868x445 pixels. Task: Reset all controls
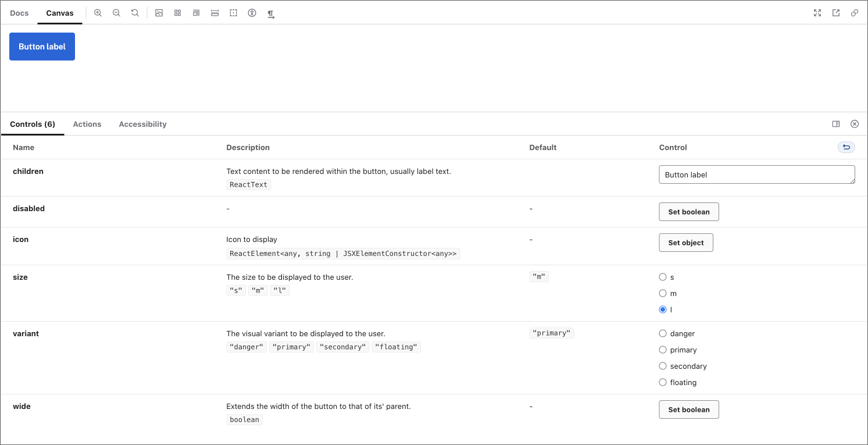pos(846,147)
